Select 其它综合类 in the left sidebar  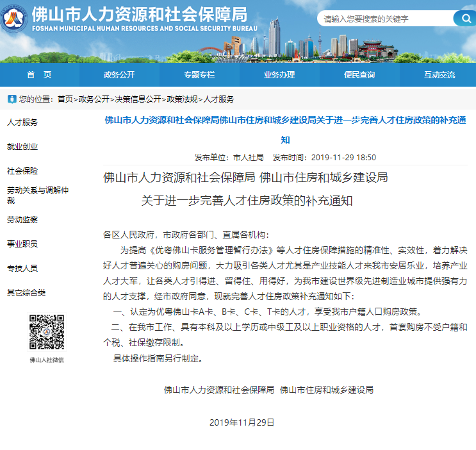click(26, 292)
